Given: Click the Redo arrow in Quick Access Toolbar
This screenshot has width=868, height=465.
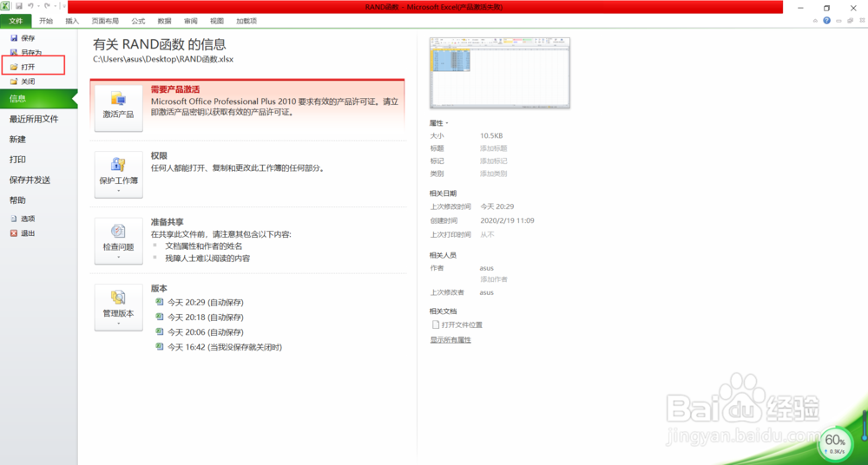Looking at the screenshot, I should tap(48, 6).
